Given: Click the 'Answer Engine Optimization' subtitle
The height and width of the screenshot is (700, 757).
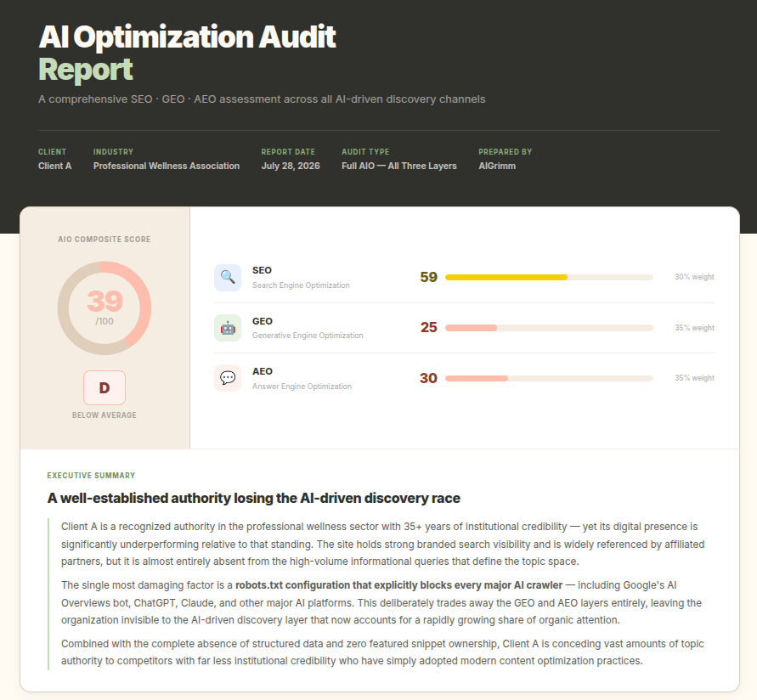Looking at the screenshot, I should [x=302, y=387].
